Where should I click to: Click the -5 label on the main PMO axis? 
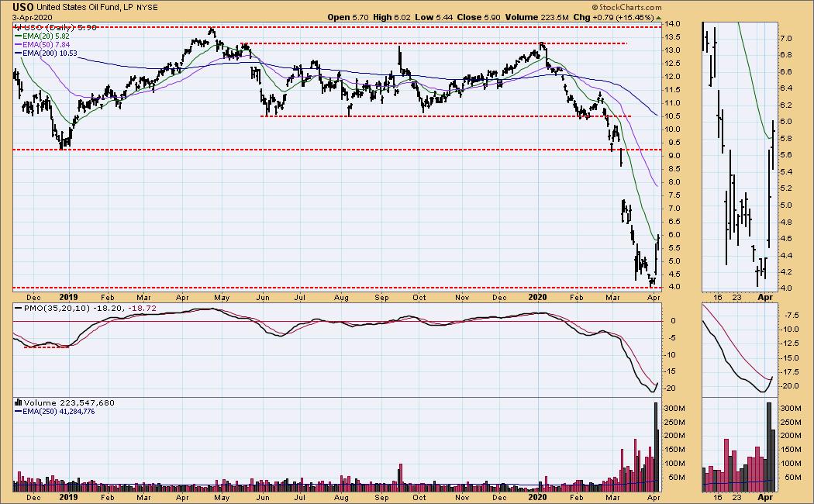[672, 338]
